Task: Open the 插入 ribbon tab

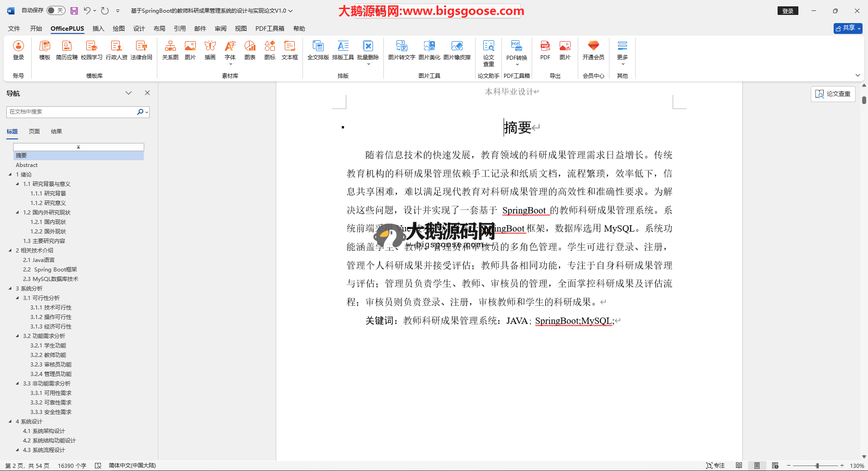Action: pyautogui.click(x=98, y=29)
